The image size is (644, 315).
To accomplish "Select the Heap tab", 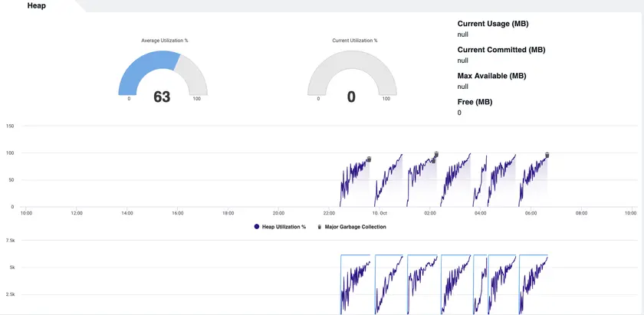I will click(38, 5).
